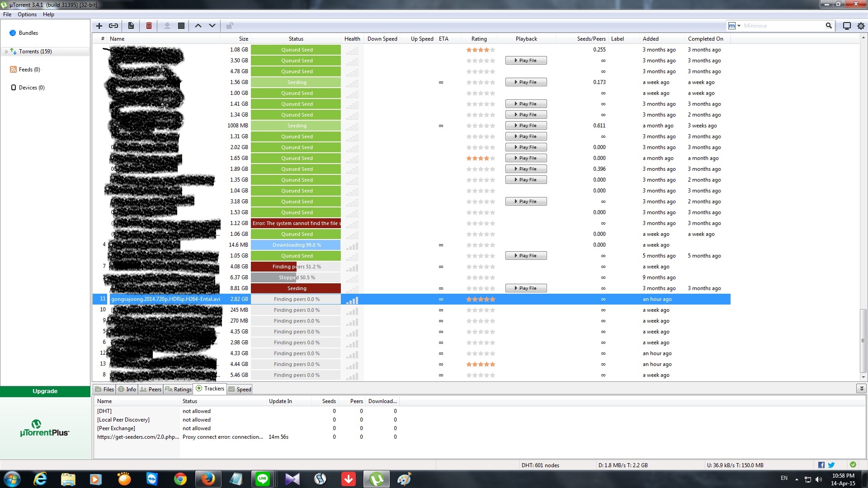Click Play File for the 8.81 GB torrent

click(x=526, y=288)
